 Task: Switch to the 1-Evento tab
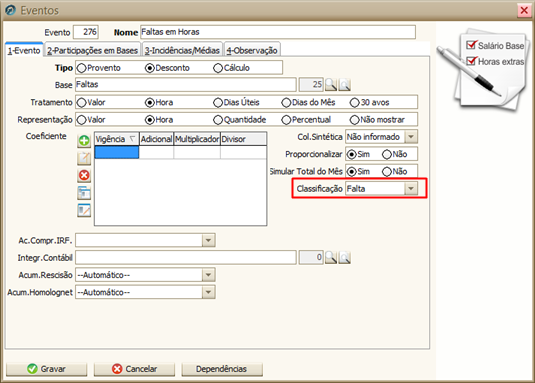coord(24,50)
